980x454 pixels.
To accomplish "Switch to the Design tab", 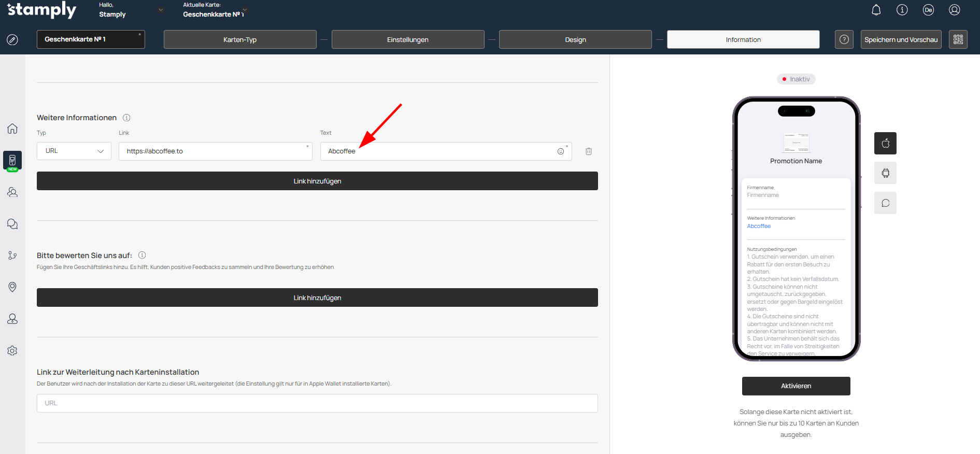I will coord(575,39).
